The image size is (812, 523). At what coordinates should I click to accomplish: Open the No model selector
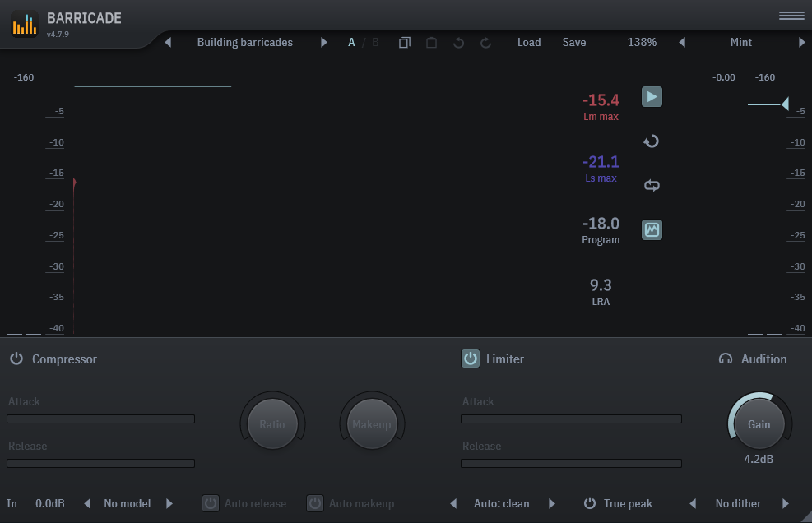tap(128, 503)
